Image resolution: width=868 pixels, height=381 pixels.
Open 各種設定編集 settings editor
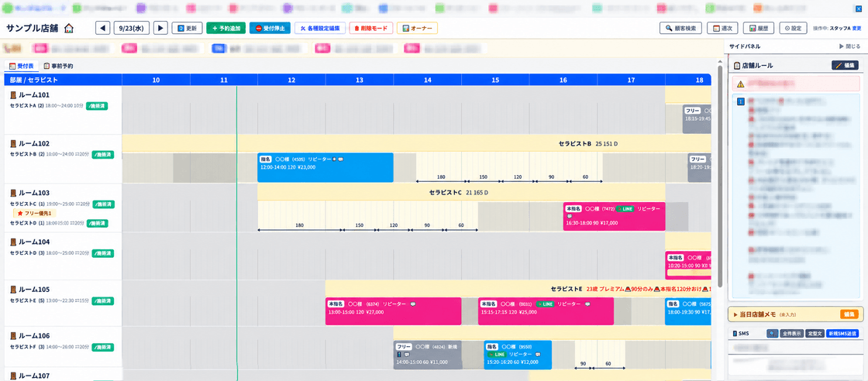tap(320, 28)
